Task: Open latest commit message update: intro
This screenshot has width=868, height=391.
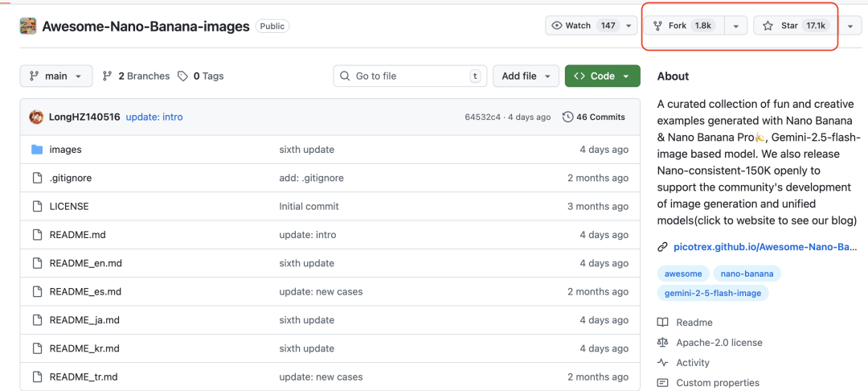Action: [x=154, y=117]
